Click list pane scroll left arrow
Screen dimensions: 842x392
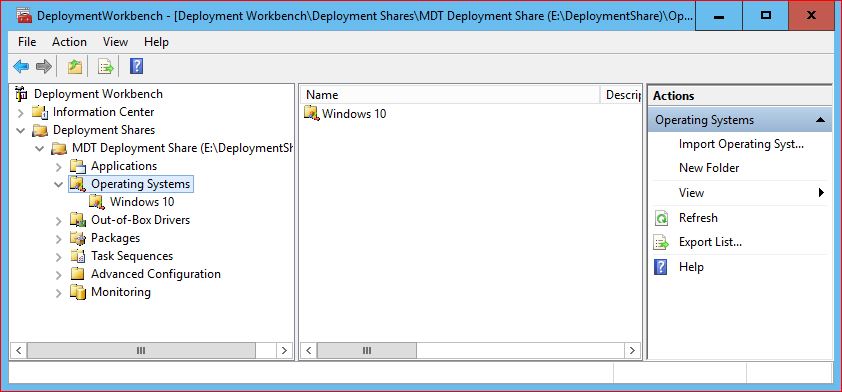[308, 351]
